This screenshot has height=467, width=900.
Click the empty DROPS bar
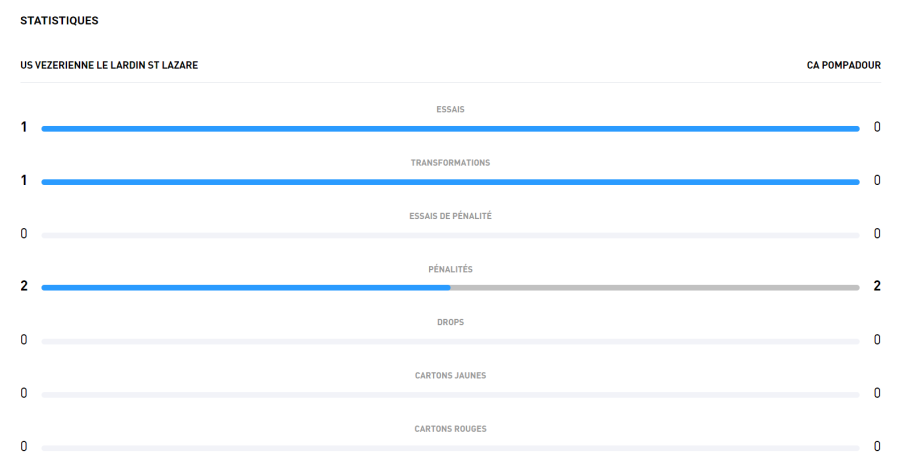tap(450, 341)
